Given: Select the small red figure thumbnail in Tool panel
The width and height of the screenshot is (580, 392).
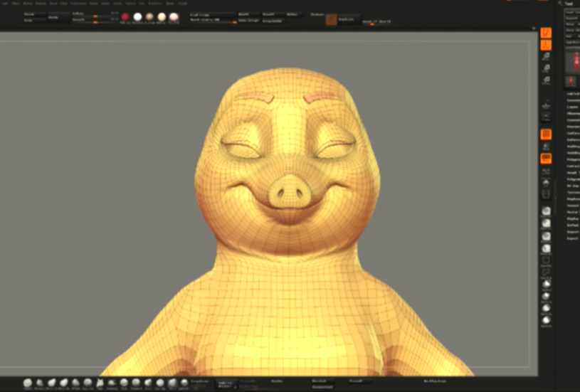Looking at the screenshot, I should tap(571, 81).
